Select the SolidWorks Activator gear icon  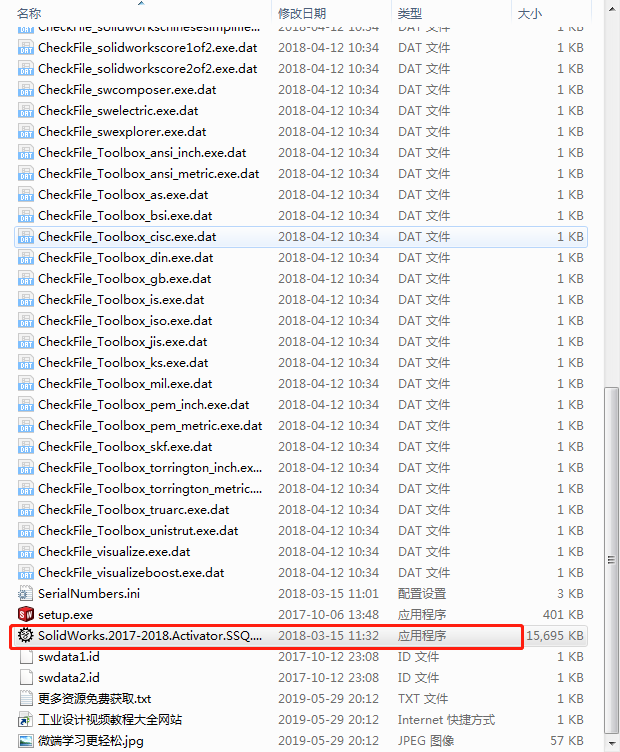pyautogui.click(x=25, y=635)
